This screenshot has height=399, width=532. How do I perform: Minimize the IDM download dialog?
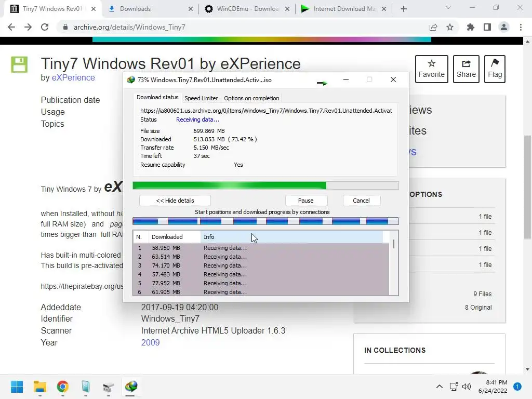click(345, 79)
